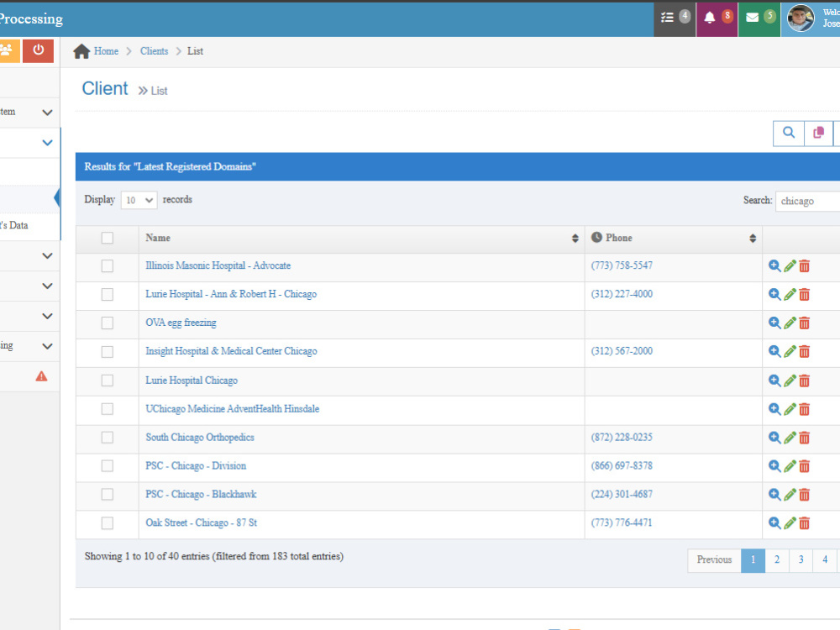Click phone number (866) 697-8378
Screen dimensions: 840x630
(622, 465)
